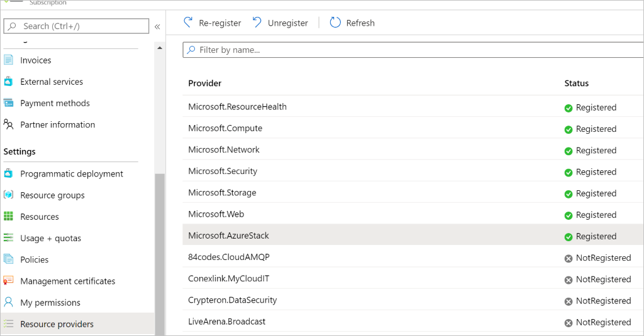Select the 84codes.CloudAMQP provider row
Viewport: 644px width, 336px height.
(413, 257)
